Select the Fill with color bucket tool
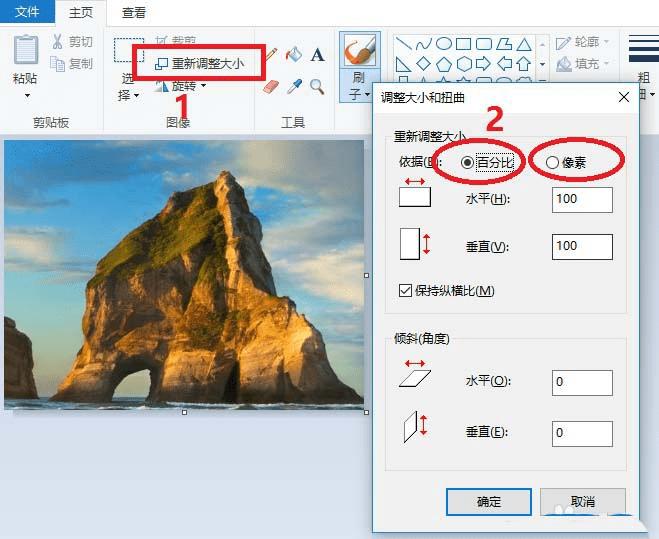 (294, 54)
